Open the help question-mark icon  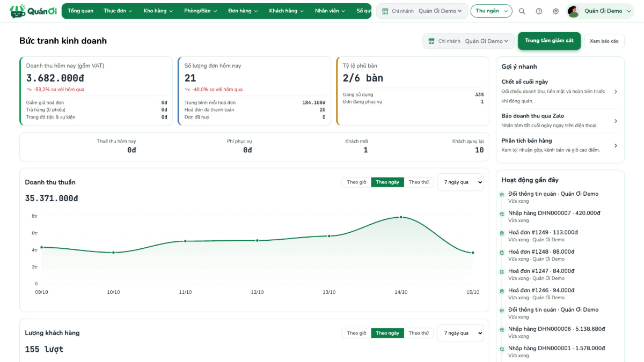539,11
